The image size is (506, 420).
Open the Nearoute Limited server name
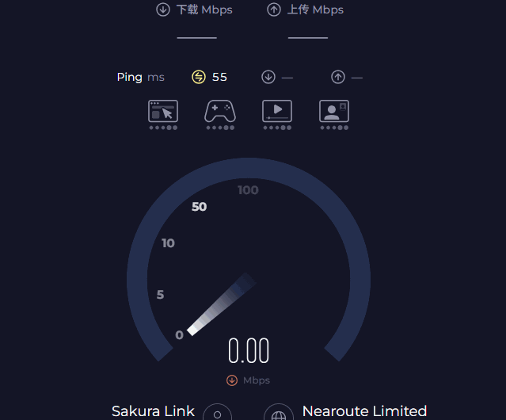tap(364, 411)
